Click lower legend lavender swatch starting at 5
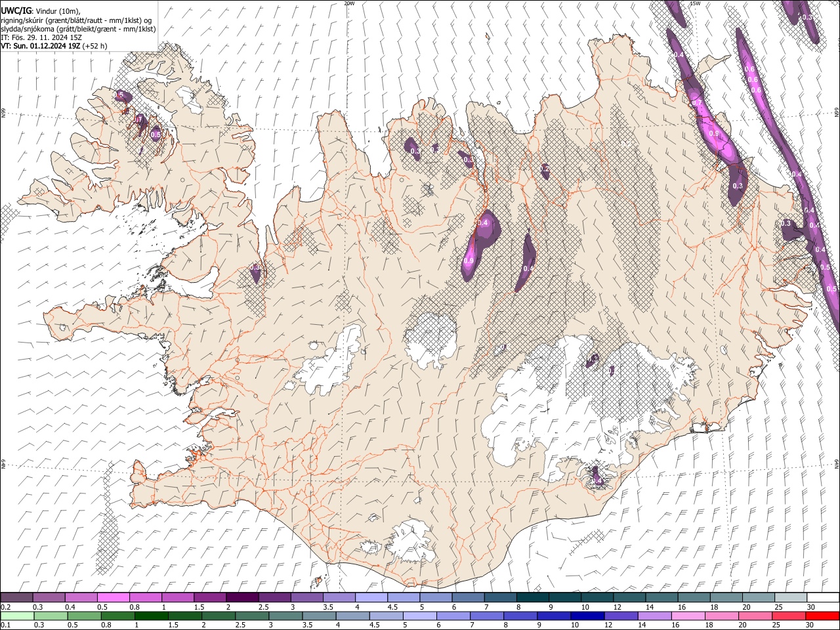Viewport: 840px width, 630px height. (419, 616)
